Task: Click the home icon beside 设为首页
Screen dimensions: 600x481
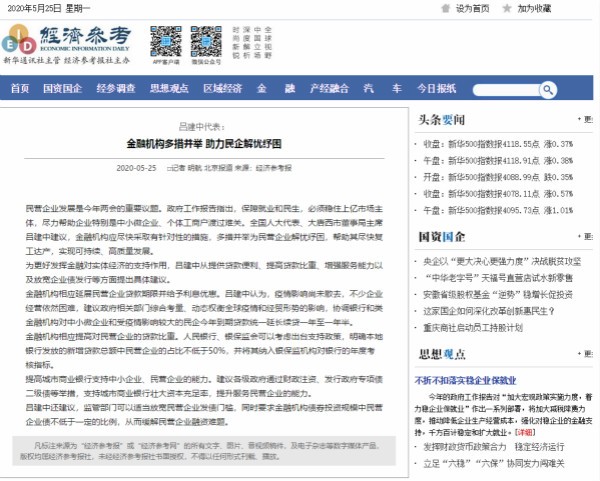Action: pyautogui.click(x=445, y=8)
